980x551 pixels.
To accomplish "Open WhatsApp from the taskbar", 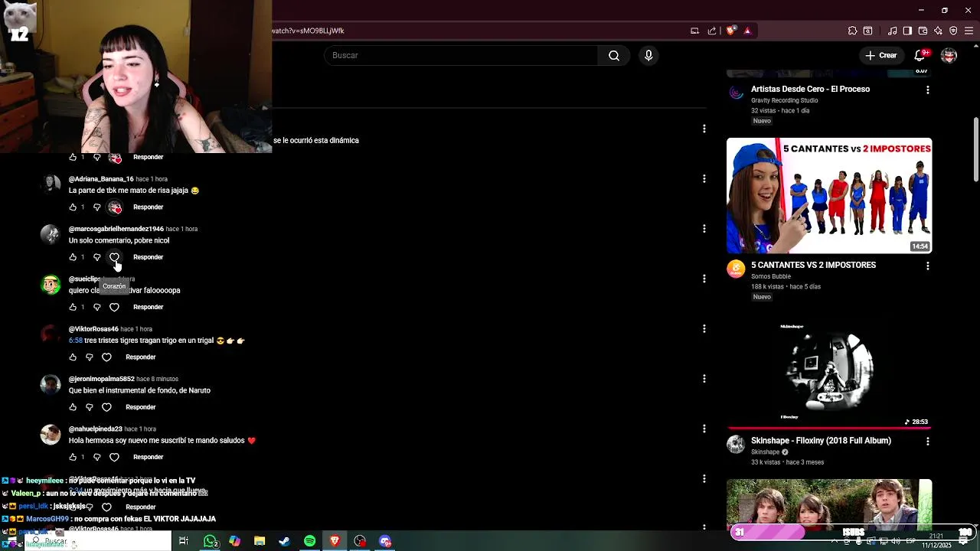I will tap(210, 541).
